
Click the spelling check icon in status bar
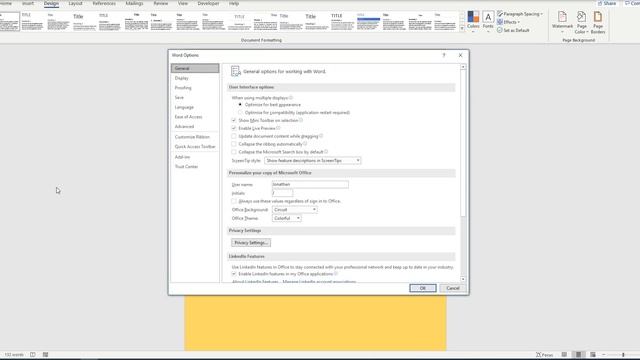[x=33, y=355]
